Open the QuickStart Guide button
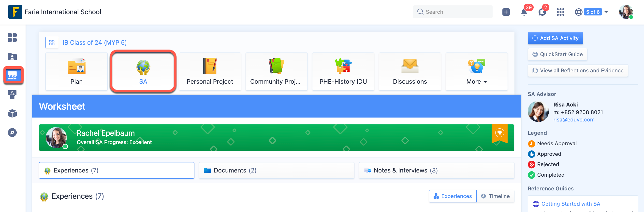The height and width of the screenshot is (212, 644). point(557,54)
